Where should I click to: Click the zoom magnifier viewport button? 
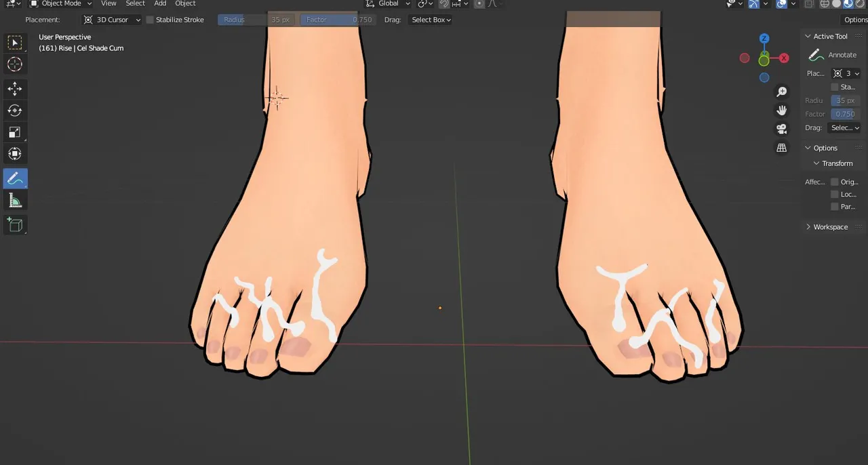[x=782, y=92]
